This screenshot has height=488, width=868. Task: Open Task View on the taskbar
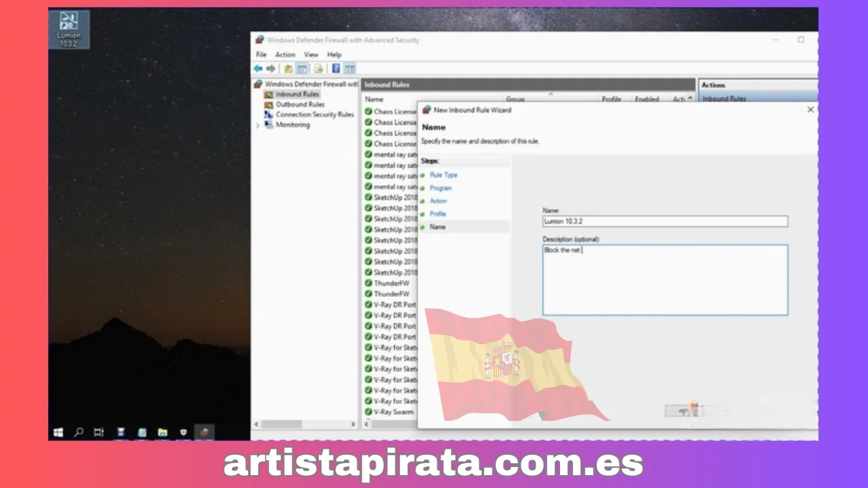click(99, 432)
